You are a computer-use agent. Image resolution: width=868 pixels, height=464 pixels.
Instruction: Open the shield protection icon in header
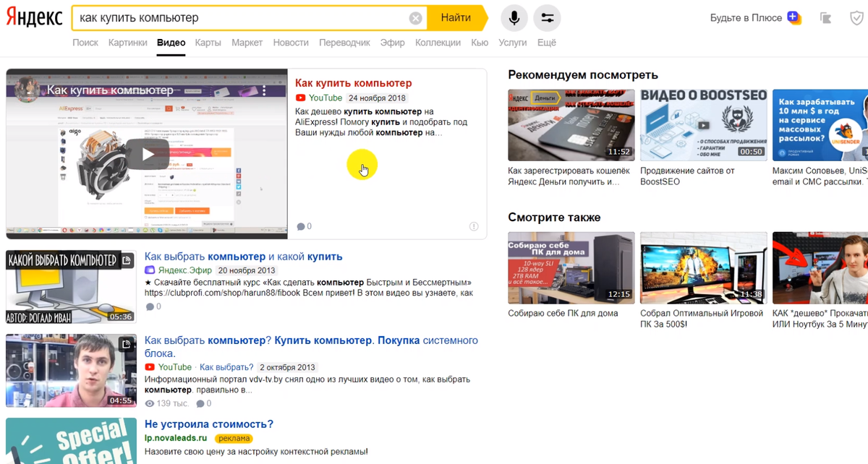(856, 18)
